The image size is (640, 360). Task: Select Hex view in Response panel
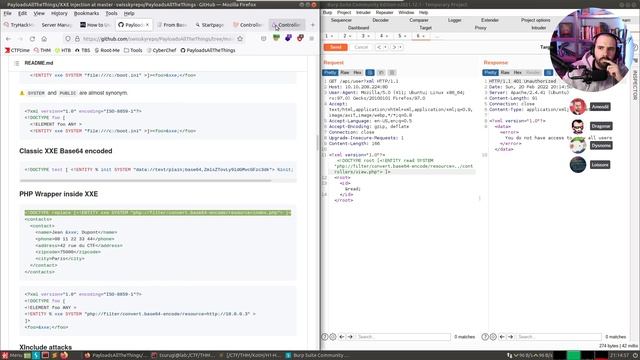click(518, 73)
